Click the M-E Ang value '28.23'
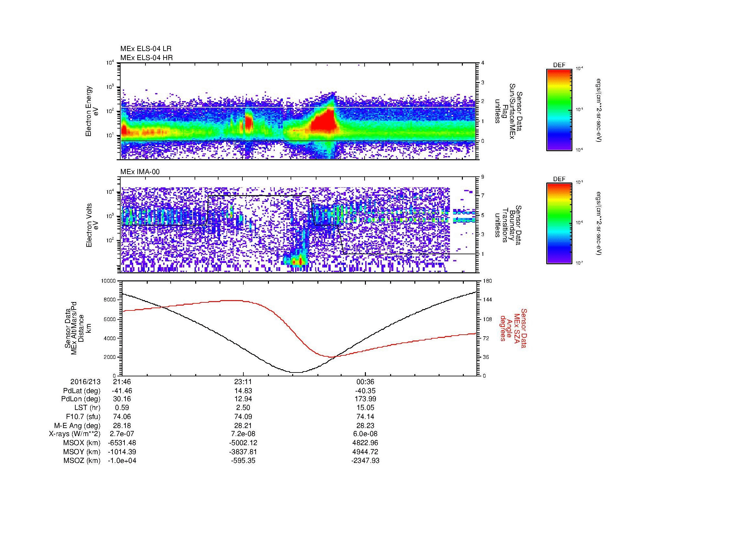756x534 pixels. [x=365, y=425]
